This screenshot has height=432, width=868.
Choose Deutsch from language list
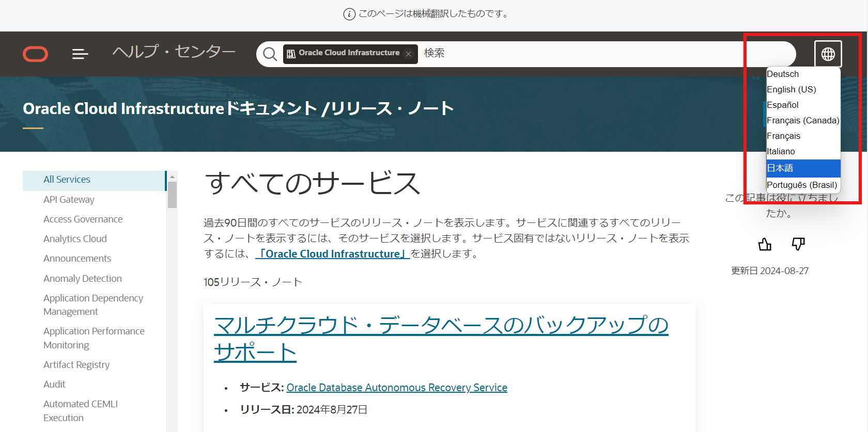[x=803, y=74]
